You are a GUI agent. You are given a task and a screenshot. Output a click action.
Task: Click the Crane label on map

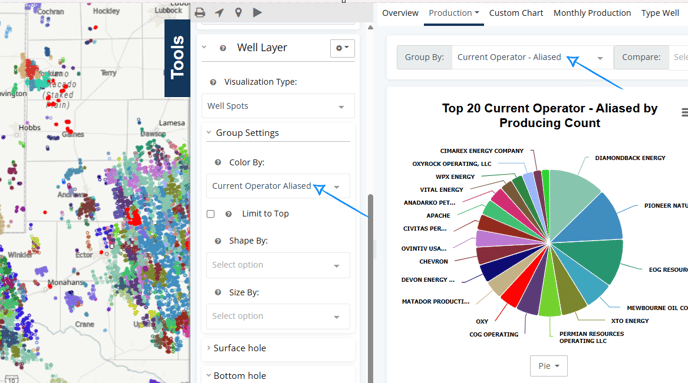[x=84, y=324]
